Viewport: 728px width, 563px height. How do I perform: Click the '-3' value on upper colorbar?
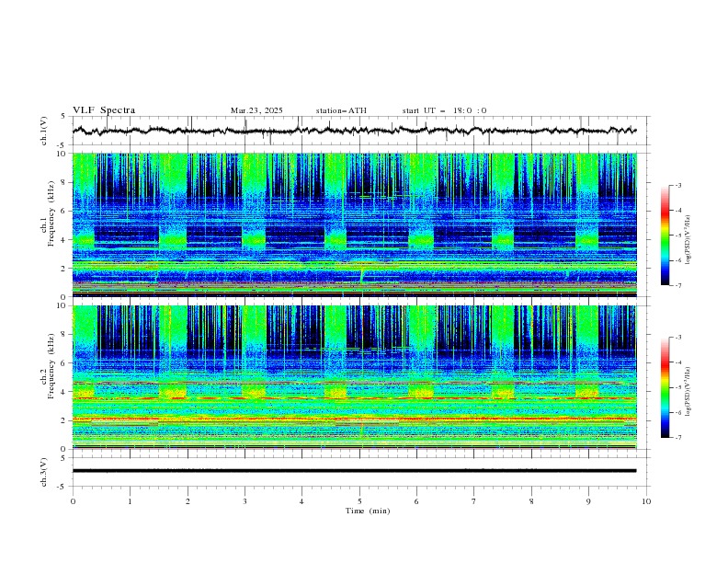[x=678, y=185]
